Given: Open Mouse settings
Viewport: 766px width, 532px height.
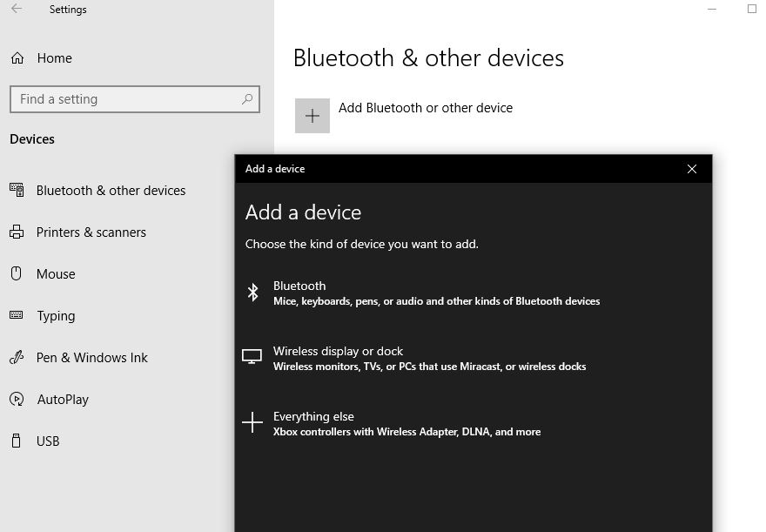Looking at the screenshot, I should 56,274.
